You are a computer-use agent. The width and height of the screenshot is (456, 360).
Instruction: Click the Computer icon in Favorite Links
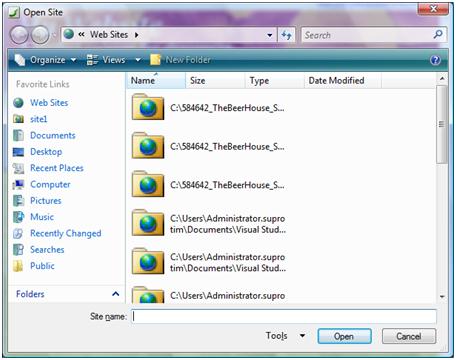pyautogui.click(x=18, y=184)
